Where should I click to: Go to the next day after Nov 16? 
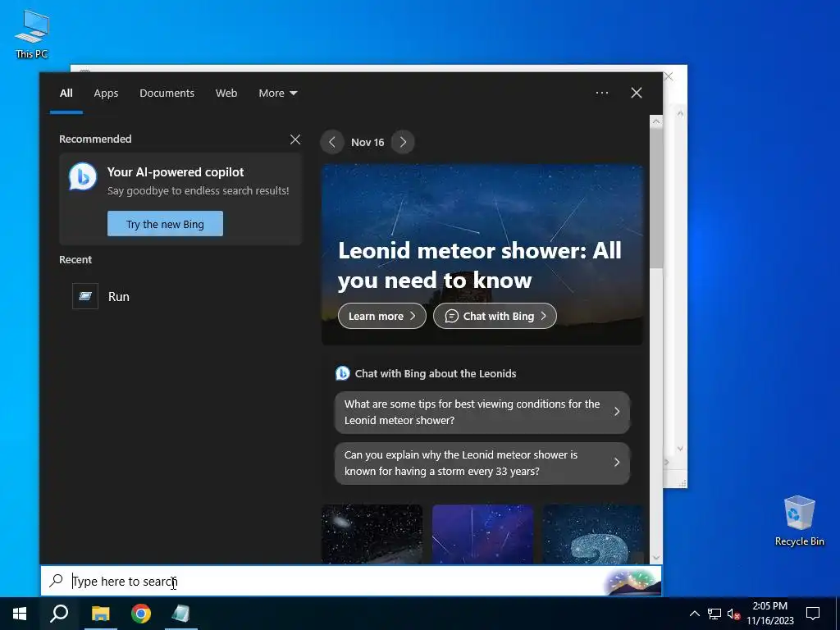coord(403,142)
